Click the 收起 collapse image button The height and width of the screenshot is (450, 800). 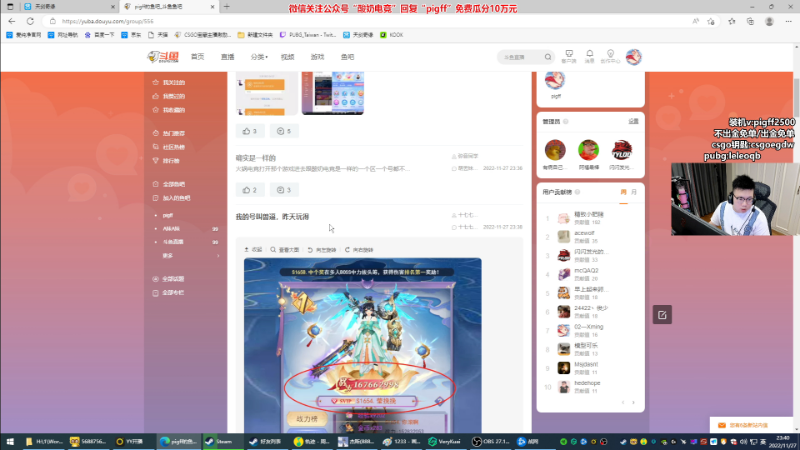click(x=253, y=250)
